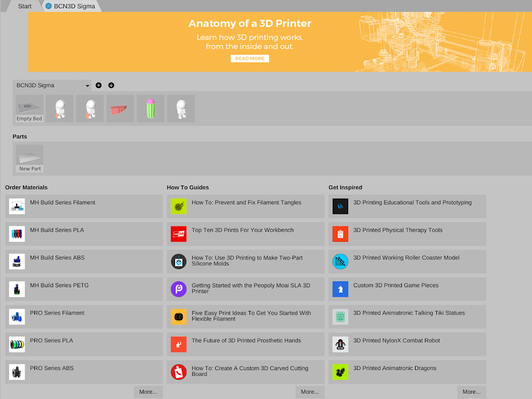
Task: Click the Animatronic Tiki Statues icon
Action: click(x=340, y=317)
